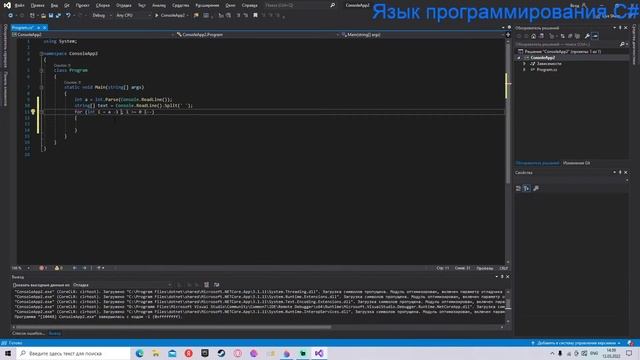The width and height of the screenshot is (640, 360).
Task: Collapse the Main method code block
Action: pyautogui.click(x=41, y=87)
